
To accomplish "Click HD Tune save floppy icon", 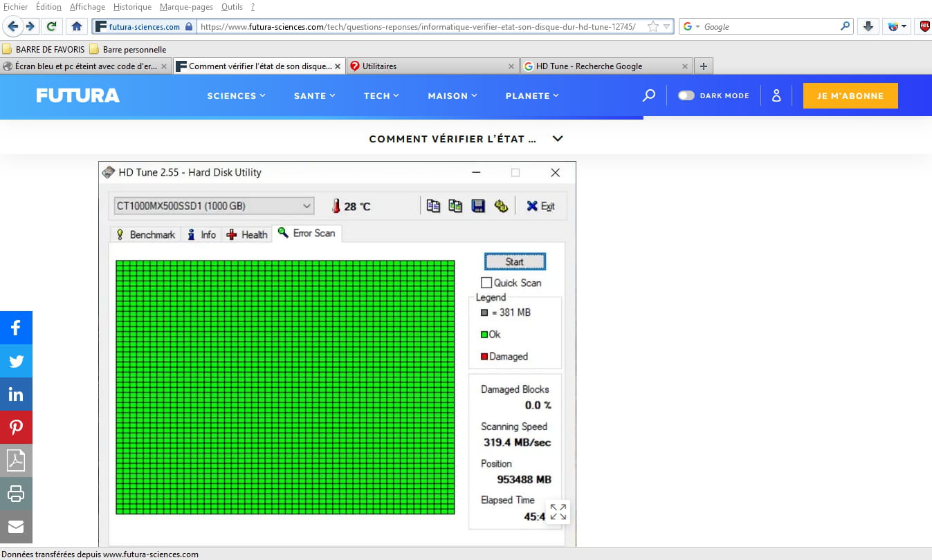I will (x=478, y=205).
